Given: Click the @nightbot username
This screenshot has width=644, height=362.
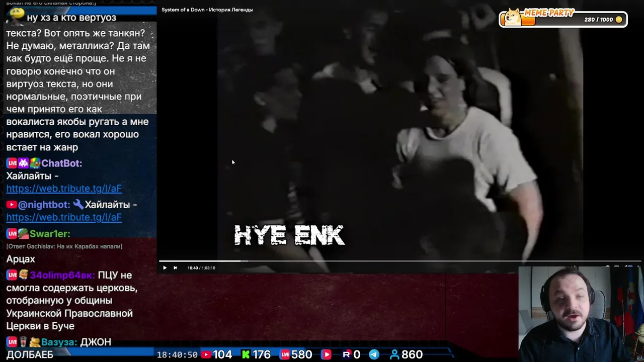Looking at the screenshot, I should click(44, 205).
